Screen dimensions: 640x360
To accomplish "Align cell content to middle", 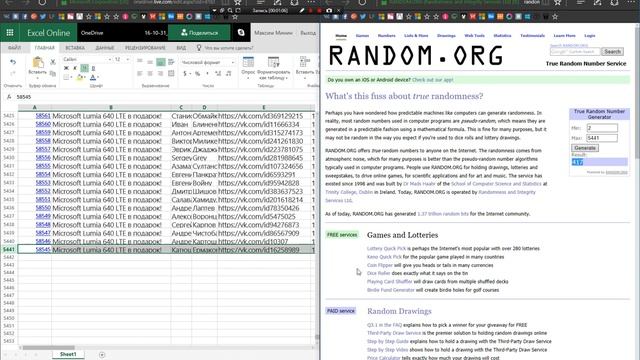I will pos(150,62).
